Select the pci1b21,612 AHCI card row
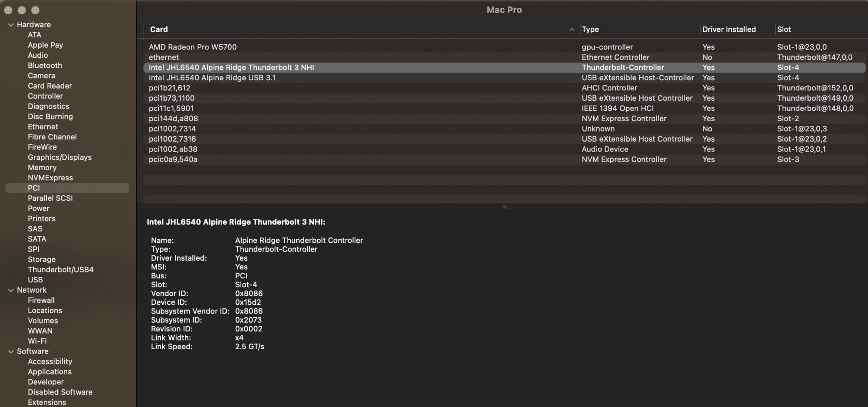Viewport: 868px width, 407px height. click(x=504, y=88)
